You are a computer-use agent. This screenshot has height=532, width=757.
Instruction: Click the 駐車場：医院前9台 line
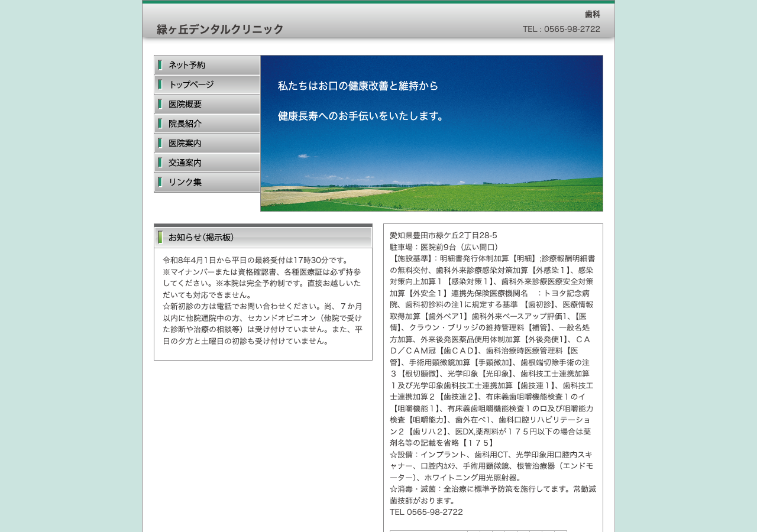445,247
